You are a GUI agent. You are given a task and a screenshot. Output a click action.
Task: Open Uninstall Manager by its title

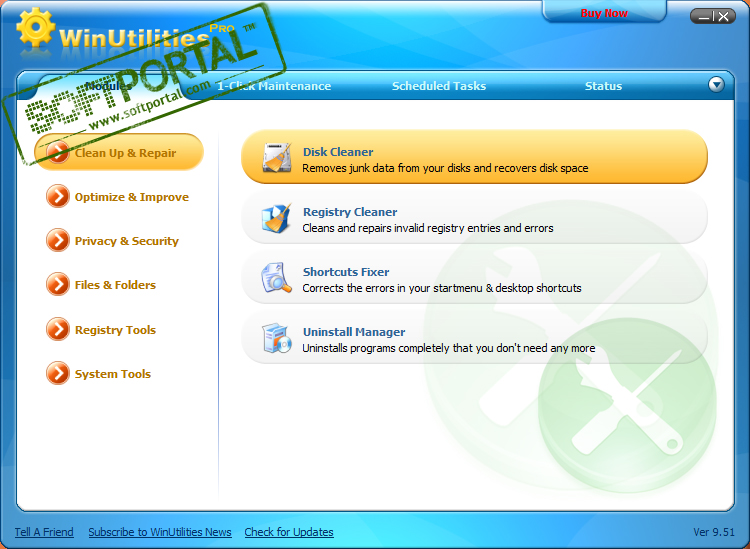pyautogui.click(x=354, y=332)
